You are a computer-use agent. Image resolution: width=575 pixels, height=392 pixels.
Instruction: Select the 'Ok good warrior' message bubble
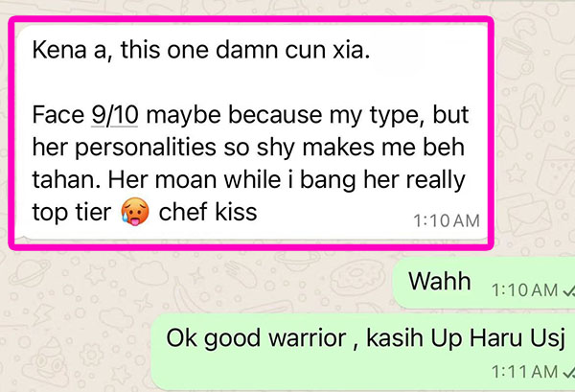pyautogui.click(x=363, y=352)
